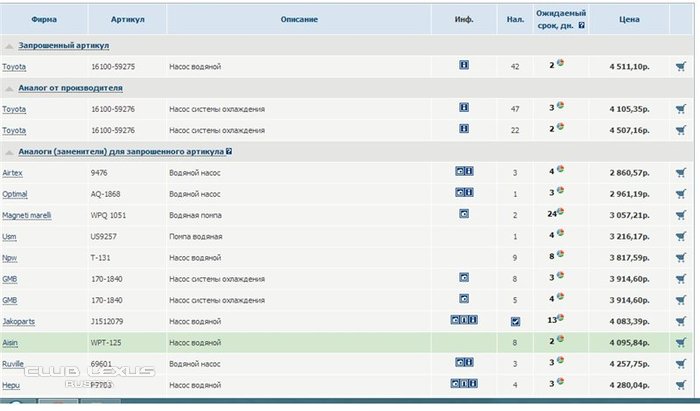This screenshot has width=700, height=411.
Task: Collapse the analogs (заменители) section arrow
Action: pyautogui.click(x=9, y=151)
